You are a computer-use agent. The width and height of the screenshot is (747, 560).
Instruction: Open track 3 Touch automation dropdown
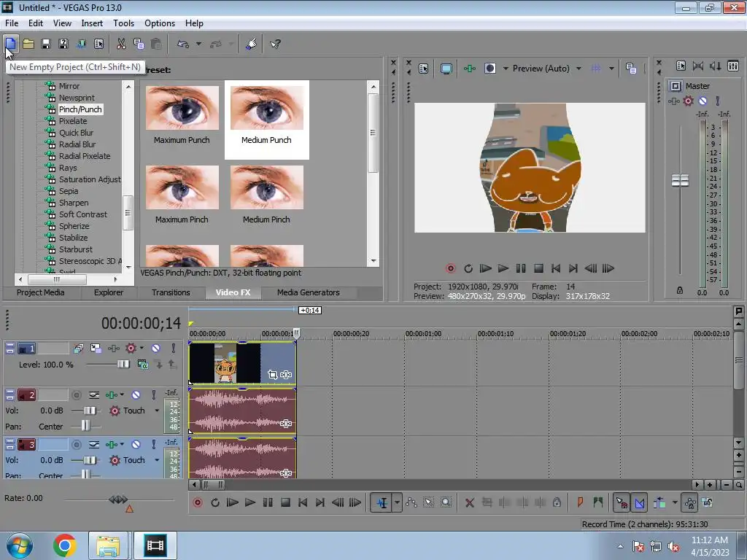157,460
